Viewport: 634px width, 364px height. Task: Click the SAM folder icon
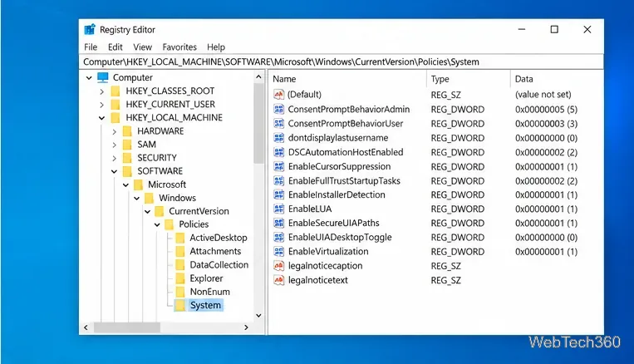tap(127, 145)
